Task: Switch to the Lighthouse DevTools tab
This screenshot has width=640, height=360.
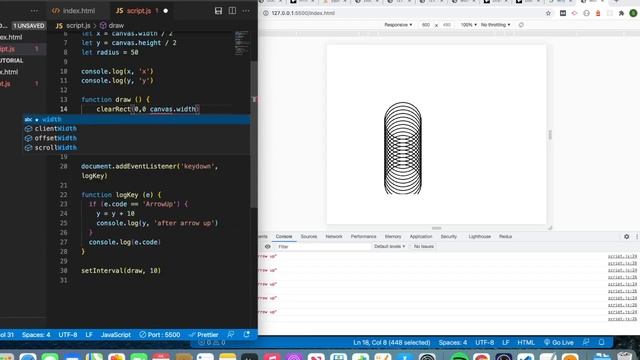Action: pyautogui.click(x=479, y=236)
